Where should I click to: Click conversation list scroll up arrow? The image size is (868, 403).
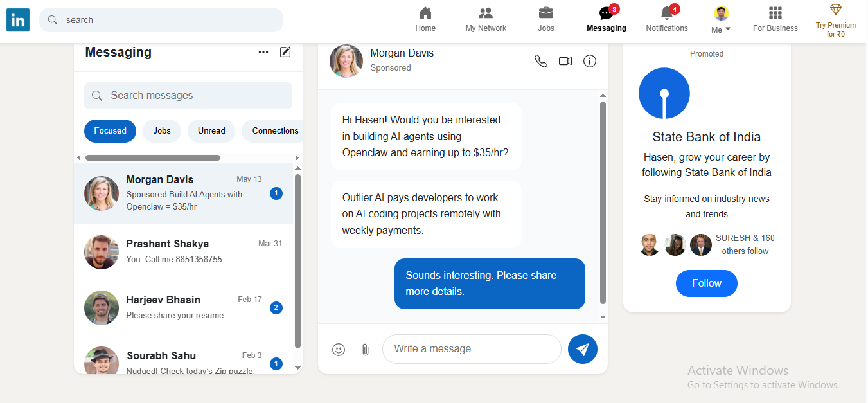point(297,168)
